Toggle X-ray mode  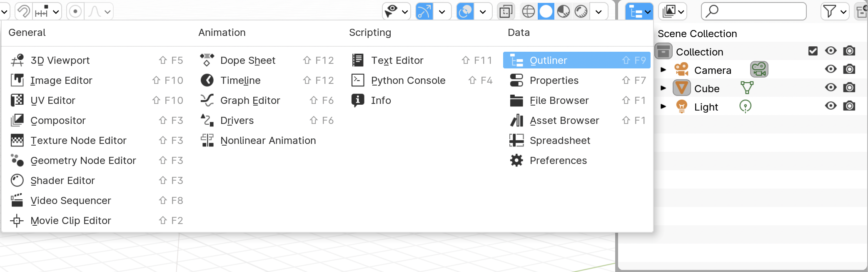pyautogui.click(x=506, y=11)
